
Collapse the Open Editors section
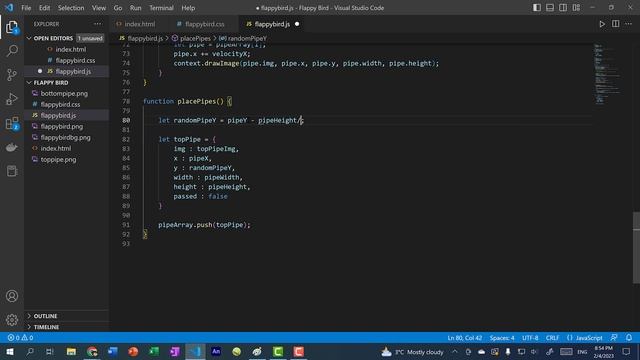[x=53, y=38]
